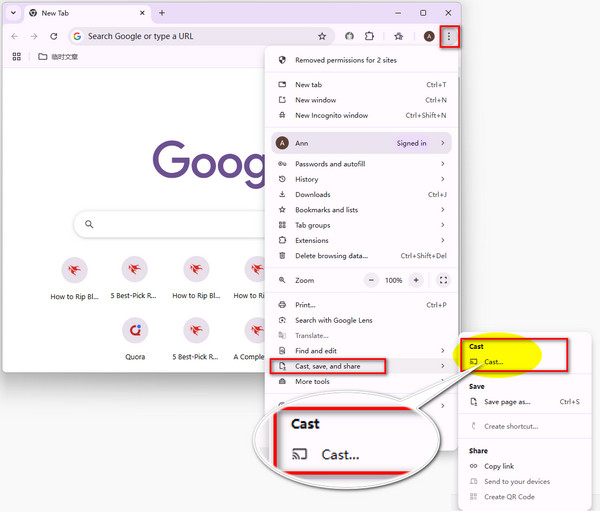Viewport: 600px width, 512px height.
Task: Click the bookmark star icon right of the extensions icon
Action: [398, 36]
